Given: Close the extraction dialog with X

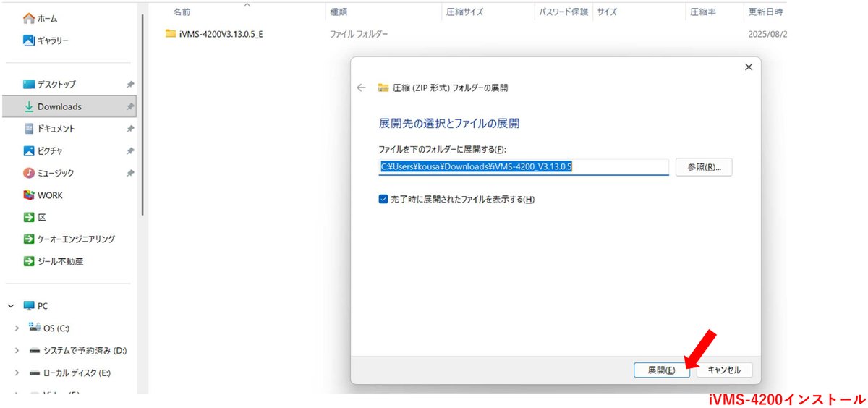Looking at the screenshot, I should [749, 67].
